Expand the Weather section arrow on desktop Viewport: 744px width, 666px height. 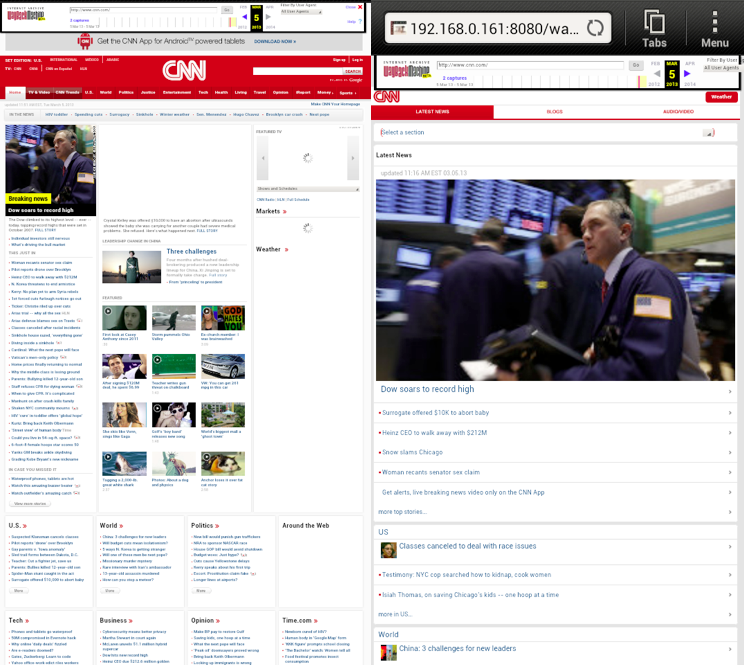click(287, 250)
